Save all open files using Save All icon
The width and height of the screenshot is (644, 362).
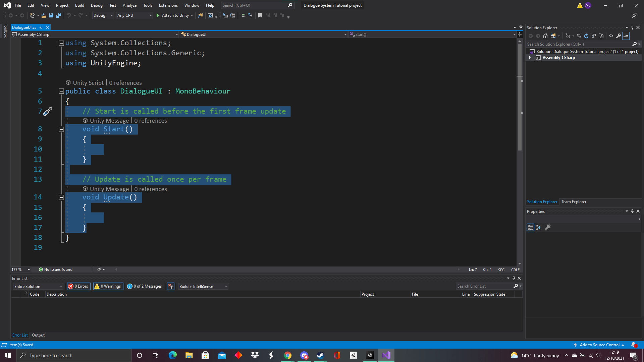58,15
